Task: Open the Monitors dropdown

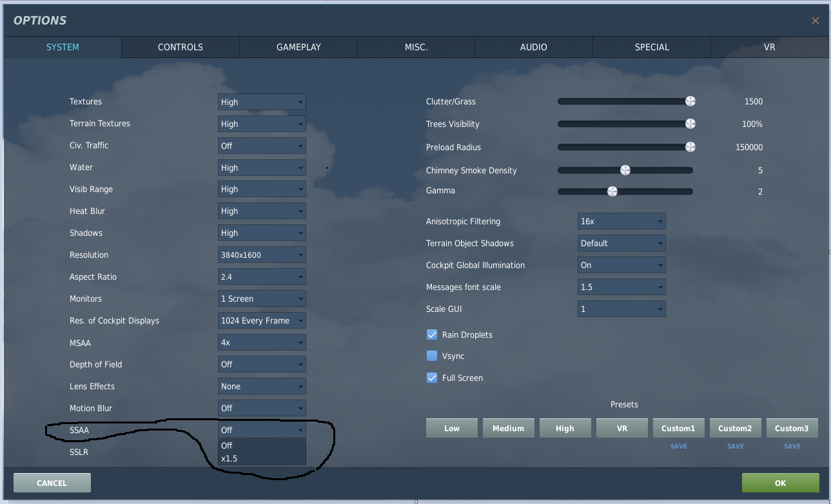Action: point(262,299)
